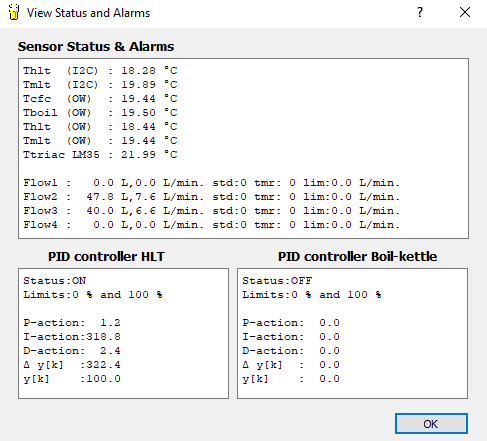Click the Flow4 status line
487x441 pixels.
[211, 225]
